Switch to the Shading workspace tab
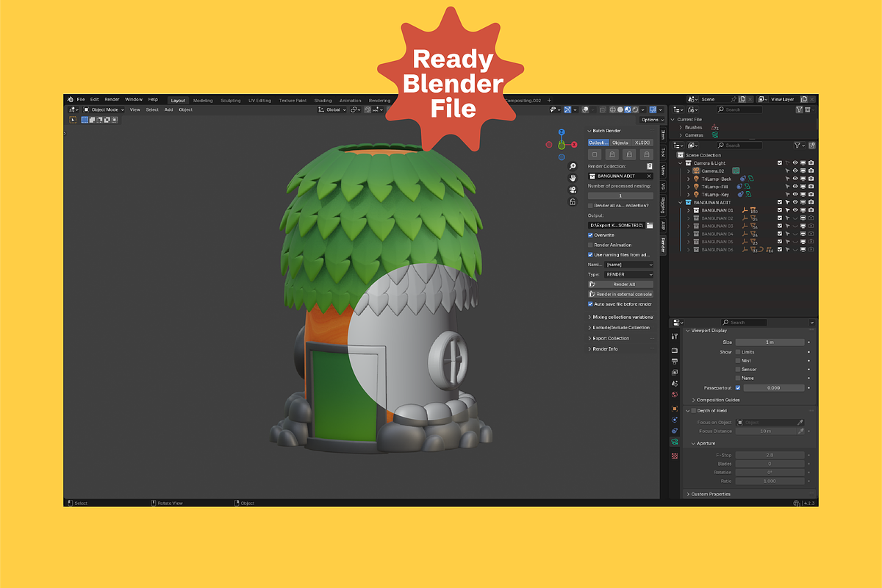The image size is (882, 588). (323, 101)
